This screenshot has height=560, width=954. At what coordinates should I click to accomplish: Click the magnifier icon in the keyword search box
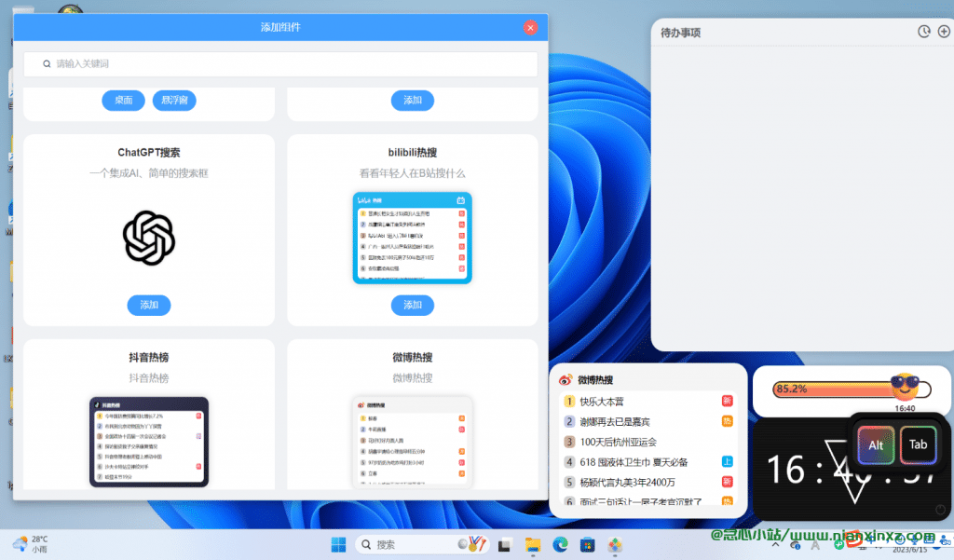(x=47, y=64)
